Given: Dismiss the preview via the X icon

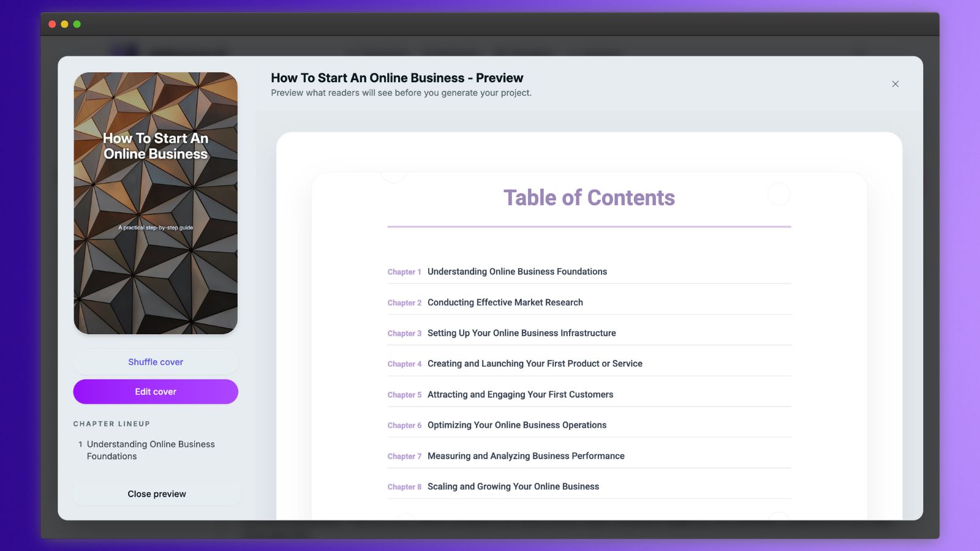Looking at the screenshot, I should pyautogui.click(x=895, y=84).
